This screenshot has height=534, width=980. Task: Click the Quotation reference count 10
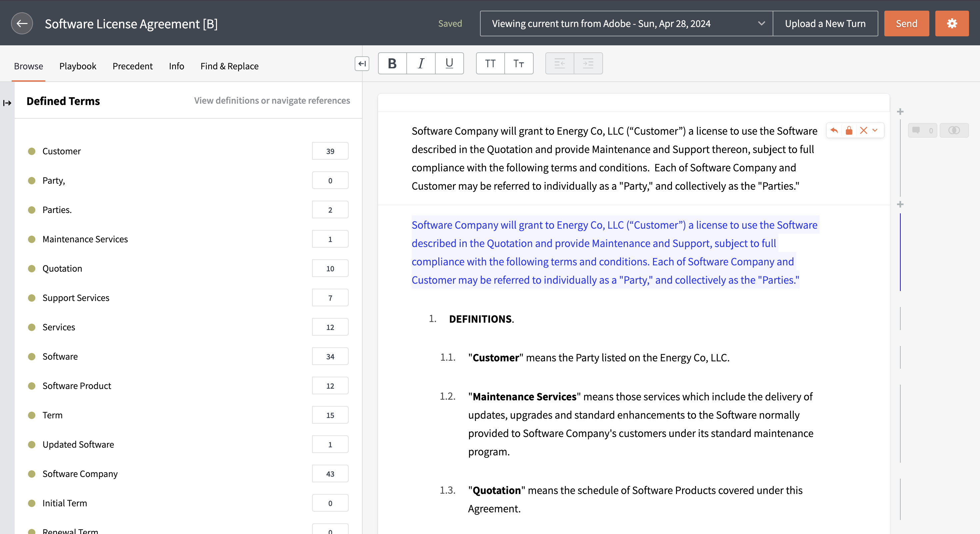click(x=330, y=269)
